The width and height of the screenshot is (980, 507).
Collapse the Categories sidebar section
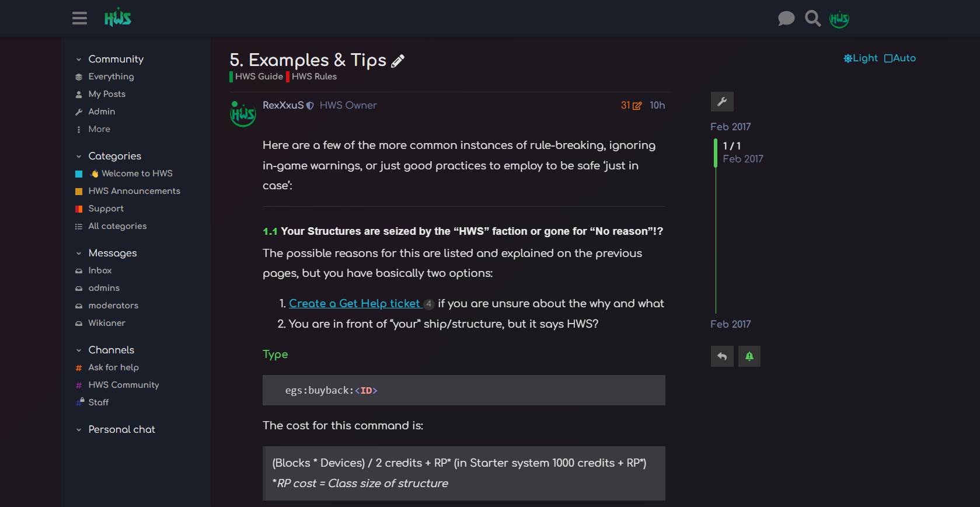point(79,157)
